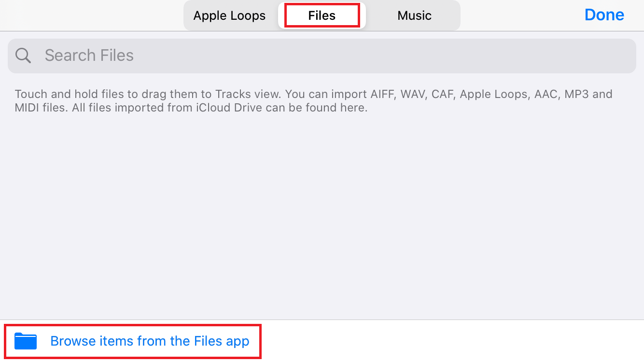Click the empty file list area
The height and width of the screenshot is (362, 644).
click(322, 217)
